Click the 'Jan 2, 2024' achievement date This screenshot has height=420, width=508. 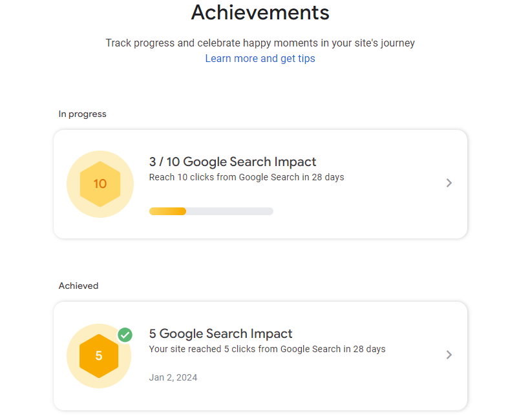point(173,377)
